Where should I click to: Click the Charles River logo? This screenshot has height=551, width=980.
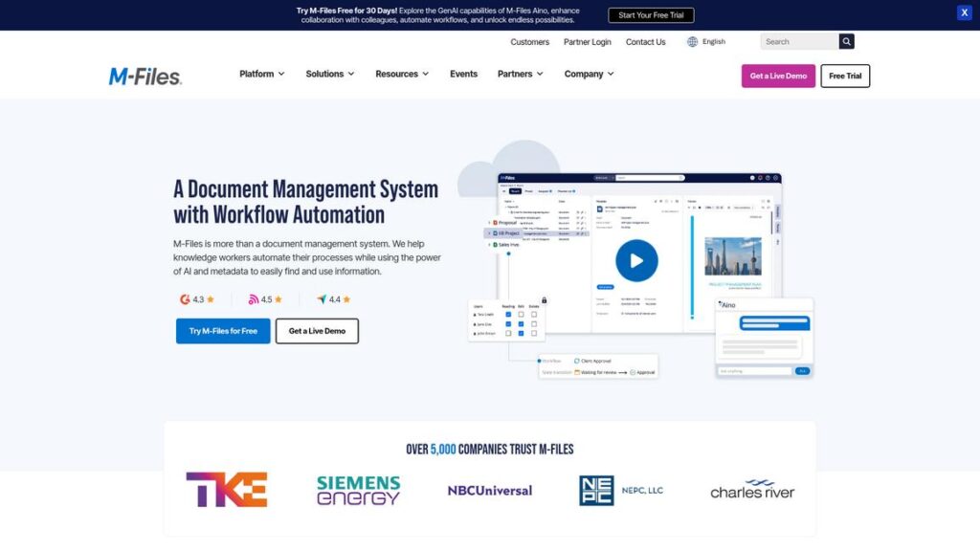(x=752, y=490)
